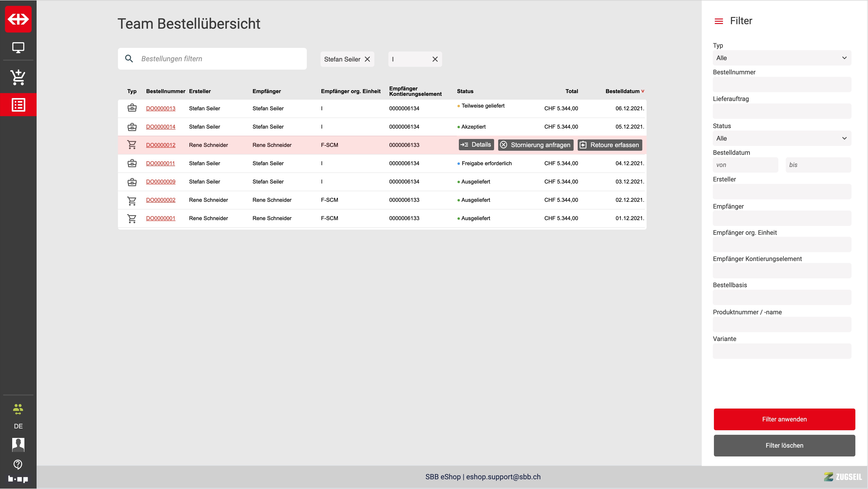Click Stornierung anfragen on highlighted row
Image resolution: width=868 pixels, height=489 pixels.
pos(535,145)
